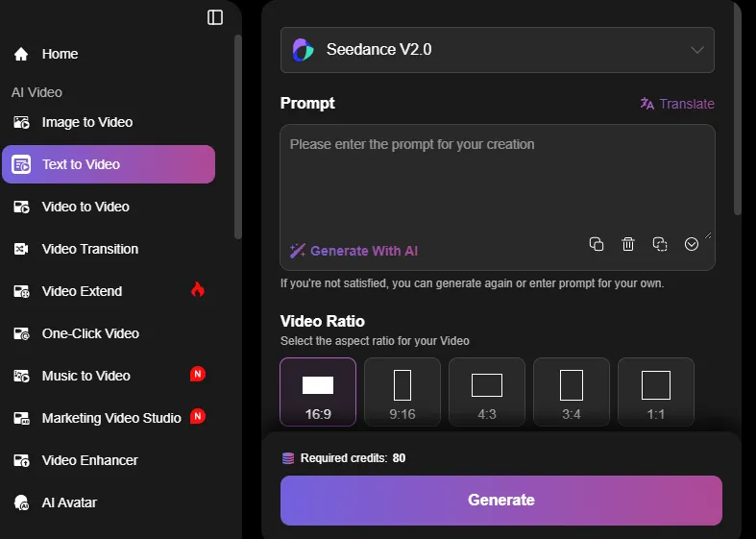Open AI Avatar menu item
Image resolution: width=756 pixels, height=539 pixels.
point(109,502)
